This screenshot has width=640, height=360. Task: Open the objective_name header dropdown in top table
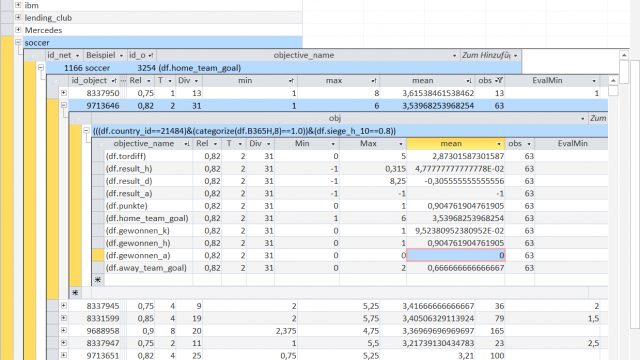coord(454,56)
